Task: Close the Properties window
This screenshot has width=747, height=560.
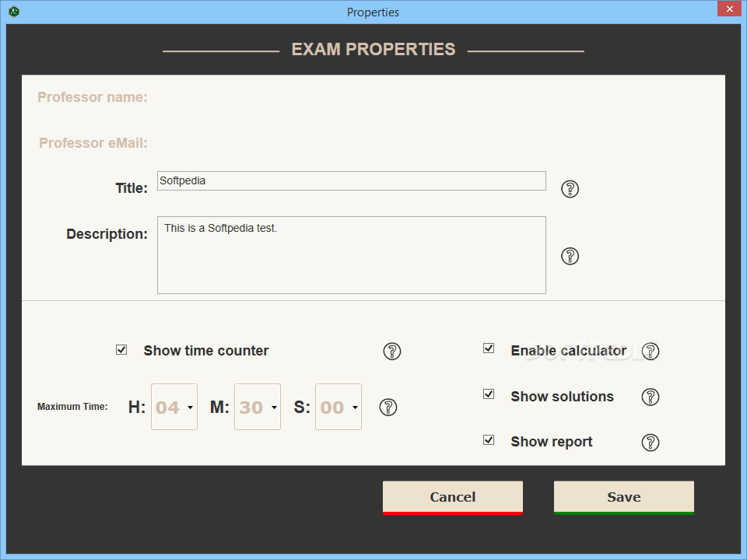Action: [x=729, y=9]
